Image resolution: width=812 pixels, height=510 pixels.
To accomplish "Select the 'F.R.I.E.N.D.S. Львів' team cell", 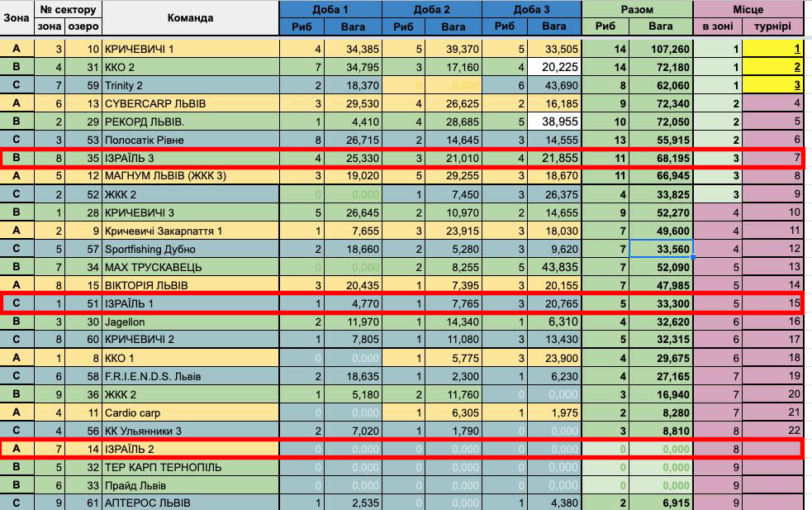I will [x=191, y=376].
